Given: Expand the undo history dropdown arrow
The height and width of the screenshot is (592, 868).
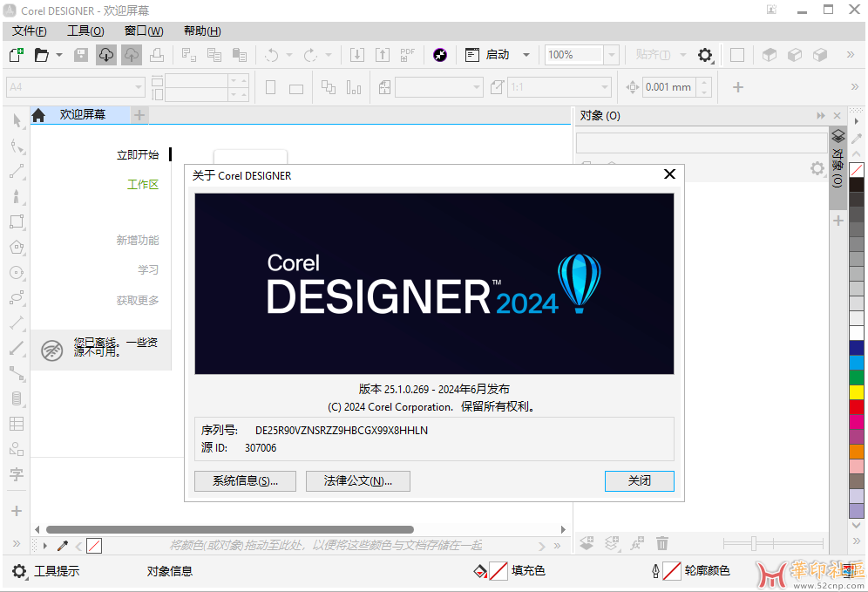Looking at the screenshot, I should pyautogui.click(x=289, y=55).
